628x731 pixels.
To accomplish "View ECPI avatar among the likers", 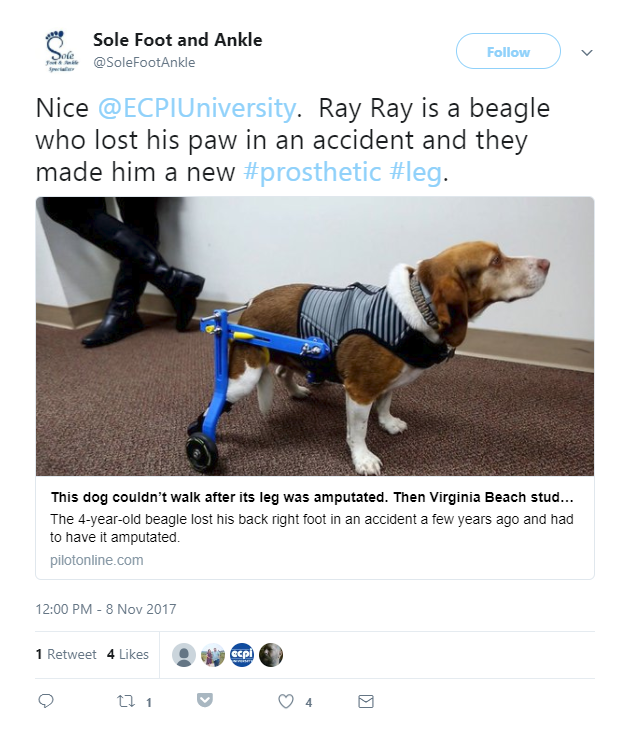I will (x=242, y=654).
